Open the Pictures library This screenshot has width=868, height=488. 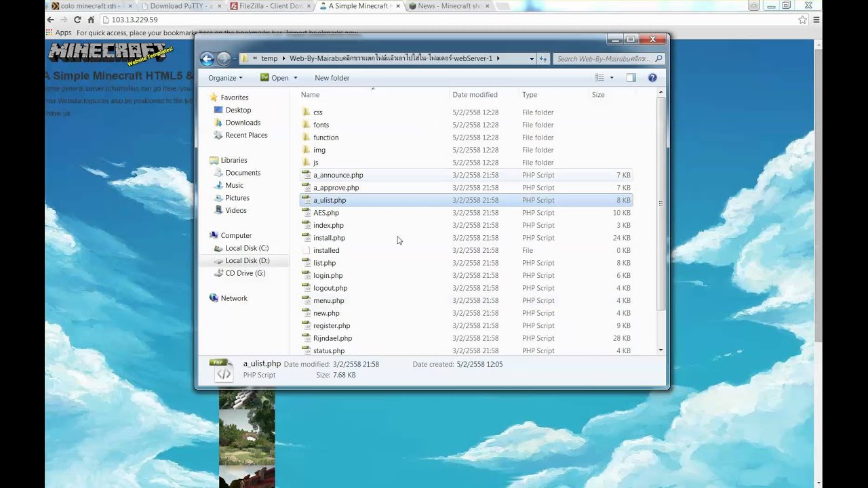pyautogui.click(x=237, y=198)
